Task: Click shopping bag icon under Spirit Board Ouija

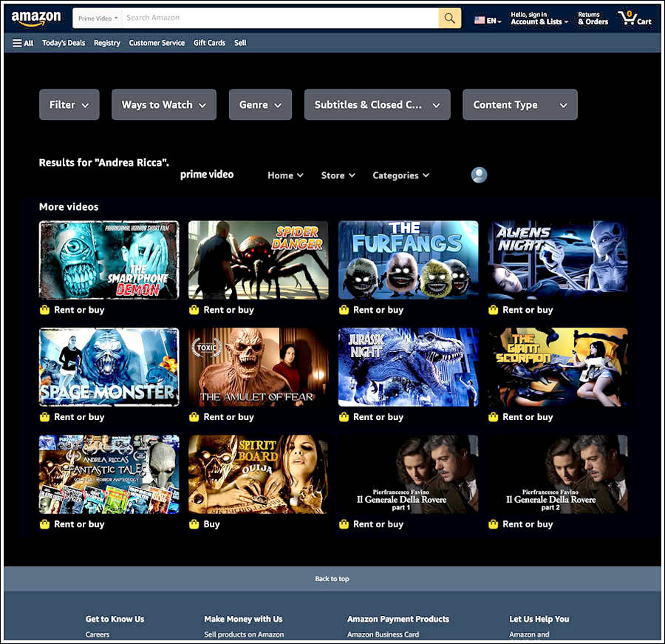Action: click(x=194, y=524)
